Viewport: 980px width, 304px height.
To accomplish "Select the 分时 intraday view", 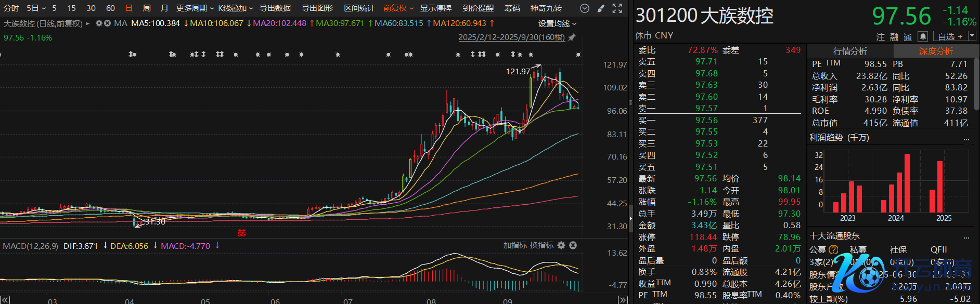I will pos(11,8).
